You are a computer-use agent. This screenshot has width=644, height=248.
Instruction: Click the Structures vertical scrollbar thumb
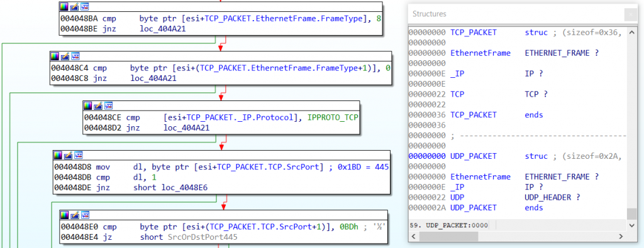(x=631, y=214)
